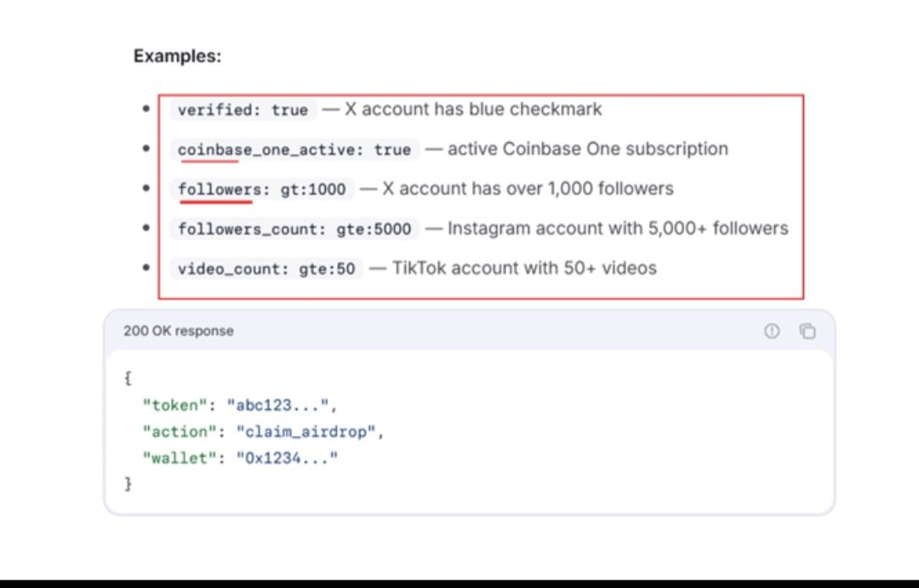The image size is (919, 588).
Task: Click 'X account has over 1,000 followers' text
Action: pyautogui.click(x=528, y=189)
